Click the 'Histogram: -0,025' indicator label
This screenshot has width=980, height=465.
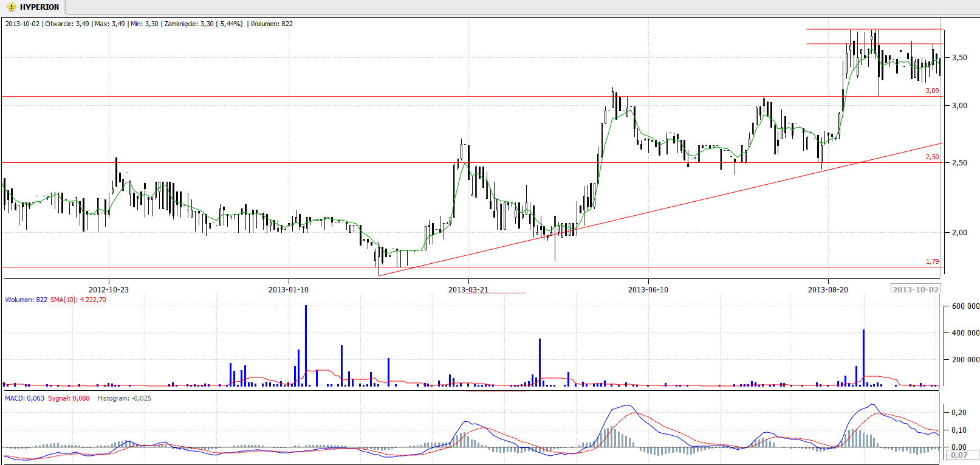125,398
